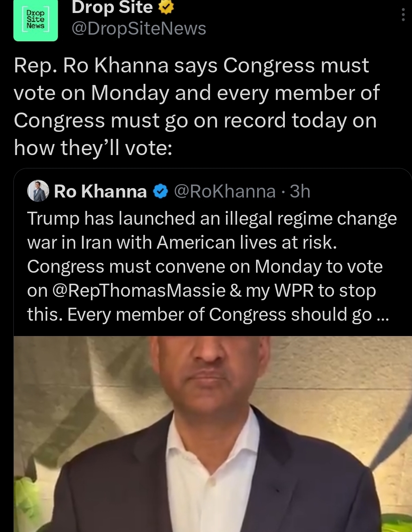Click the phrase "American lives at risk"

[247, 243]
